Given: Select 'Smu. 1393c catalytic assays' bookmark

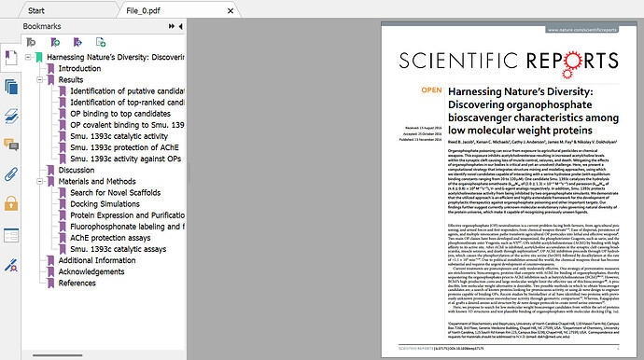Looking at the screenshot, I should click(x=118, y=249).
